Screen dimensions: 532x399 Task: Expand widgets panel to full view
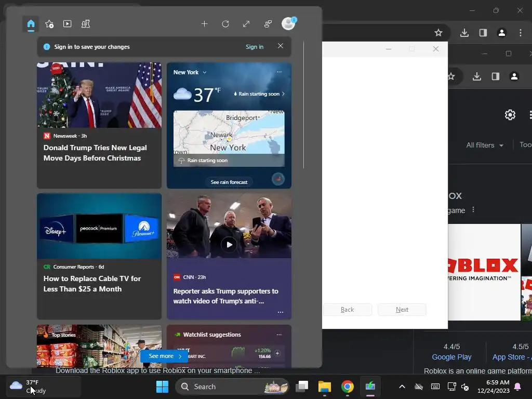tap(246, 24)
